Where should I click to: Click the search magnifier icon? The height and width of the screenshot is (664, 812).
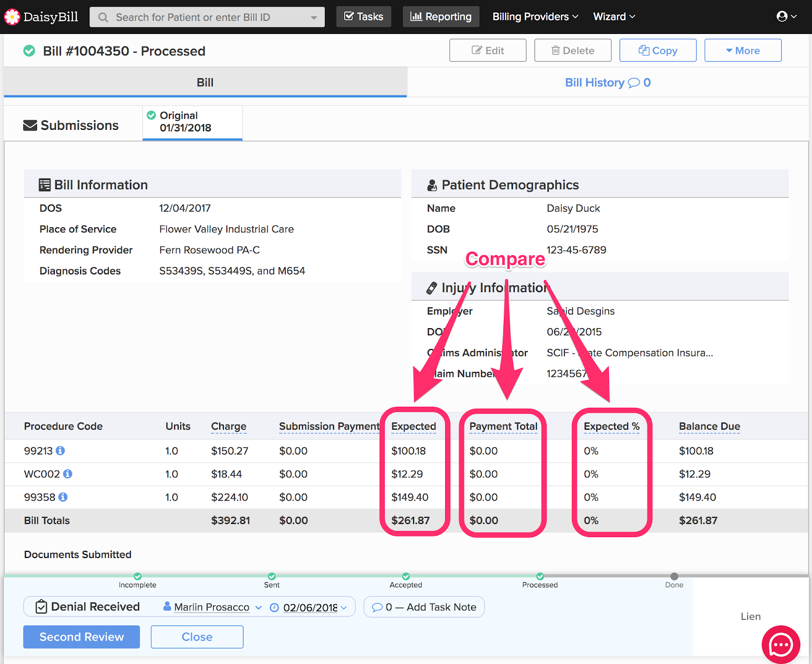[x=103, y=17]
